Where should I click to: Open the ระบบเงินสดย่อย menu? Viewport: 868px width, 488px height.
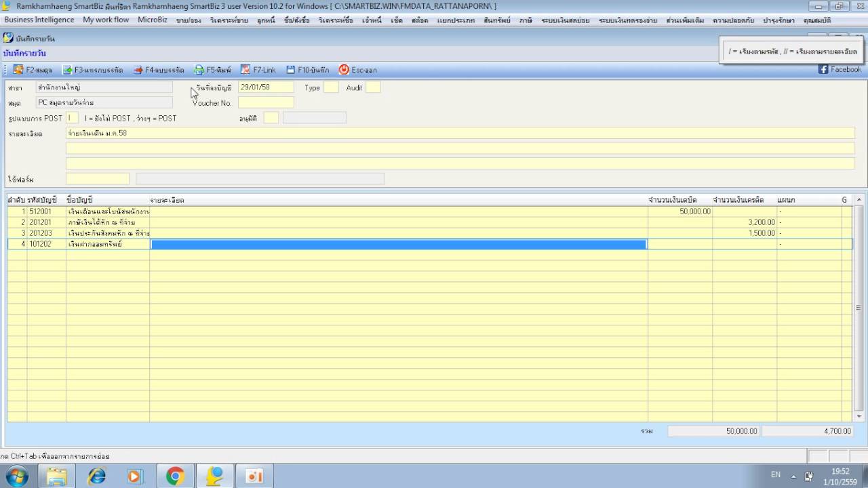[x=566, y=20]
